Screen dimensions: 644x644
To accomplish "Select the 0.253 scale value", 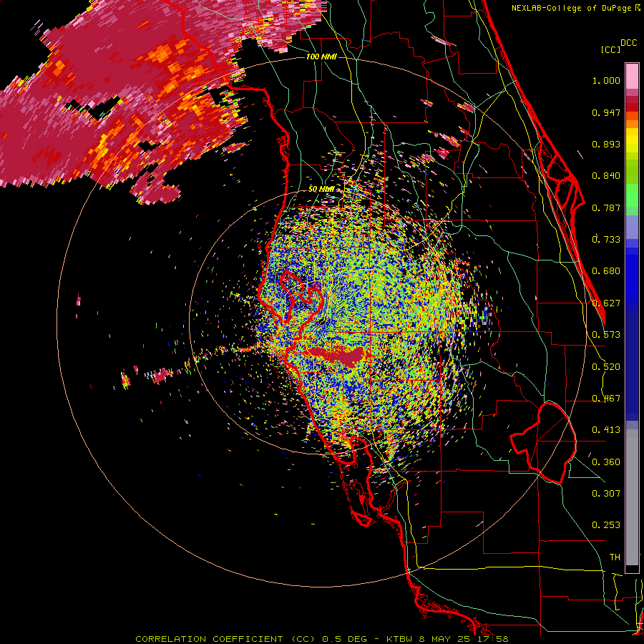I will tap(606, 525).
